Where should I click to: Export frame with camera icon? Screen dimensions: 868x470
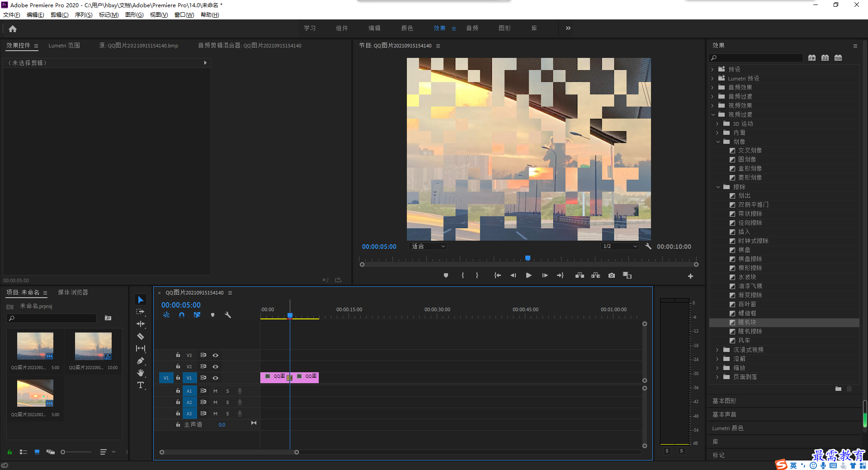coord(612,275)
